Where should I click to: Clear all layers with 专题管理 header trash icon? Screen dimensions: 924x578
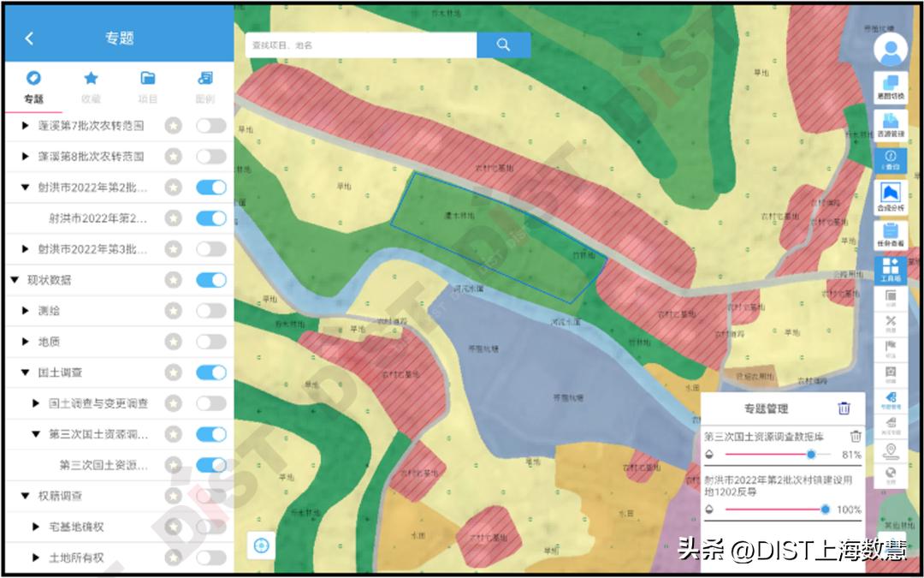(844, 408)
